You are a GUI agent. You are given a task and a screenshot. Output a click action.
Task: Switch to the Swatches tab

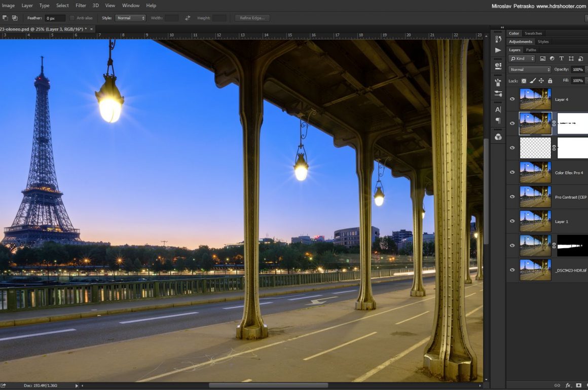533,33
